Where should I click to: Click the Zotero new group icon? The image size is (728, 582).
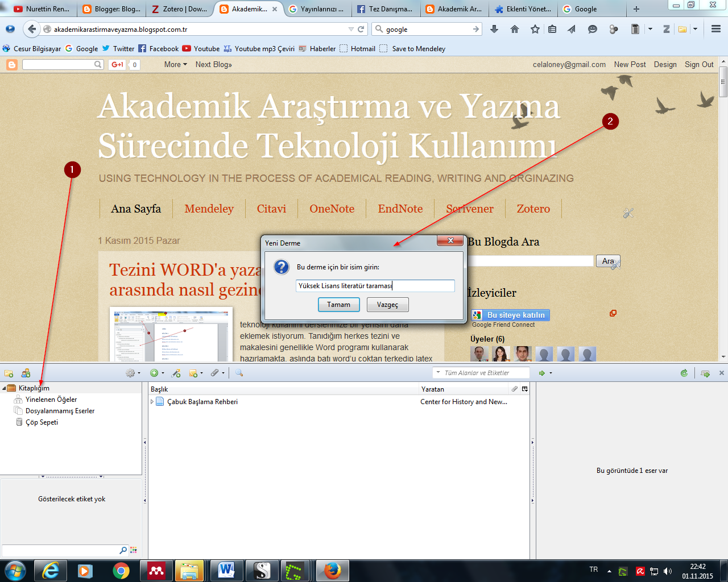[x=26, y=373]
